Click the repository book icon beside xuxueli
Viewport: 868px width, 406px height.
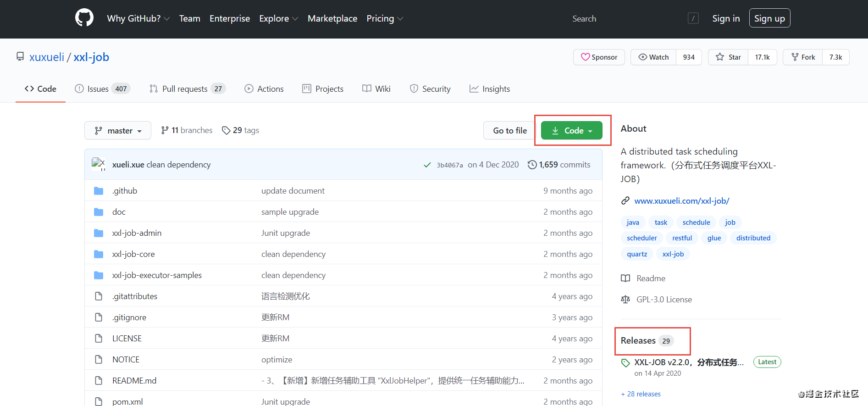[x=20, y=56]
